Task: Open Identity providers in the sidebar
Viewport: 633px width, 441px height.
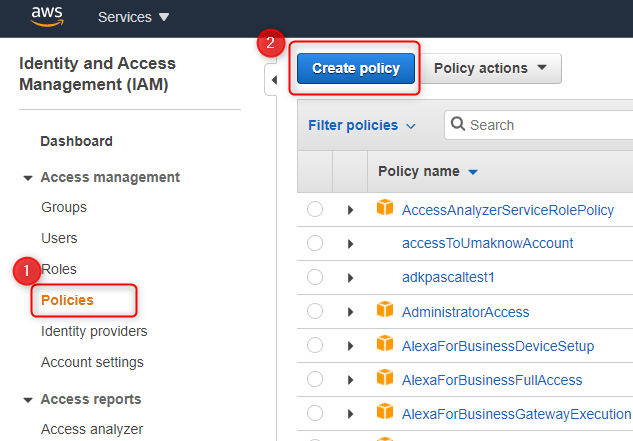Action: pos(94,332)
